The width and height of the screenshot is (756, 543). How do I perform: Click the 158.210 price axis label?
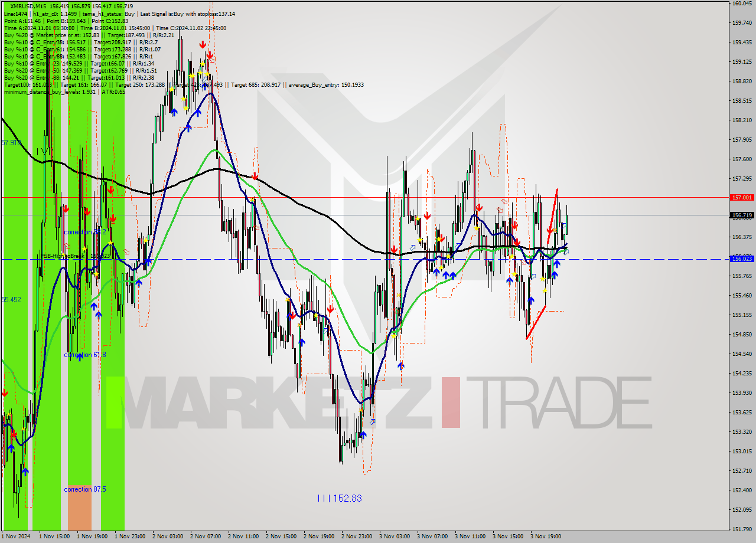click(741, 120)
